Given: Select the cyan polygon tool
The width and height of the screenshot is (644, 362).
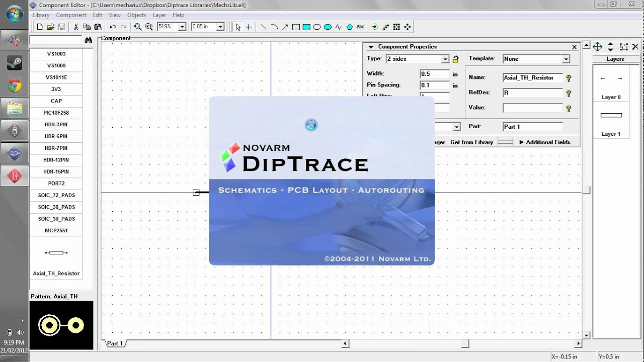Looking at the screenshot, I should point(350,27).
